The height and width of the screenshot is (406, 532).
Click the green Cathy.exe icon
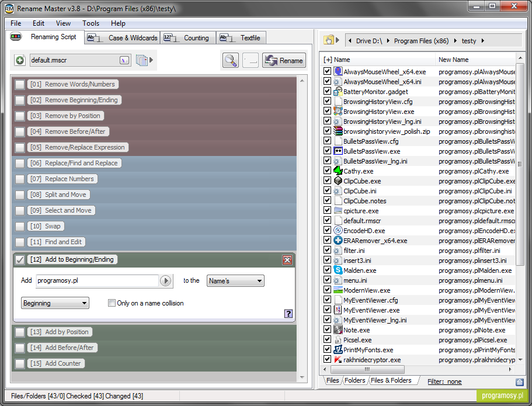(338, 171)
